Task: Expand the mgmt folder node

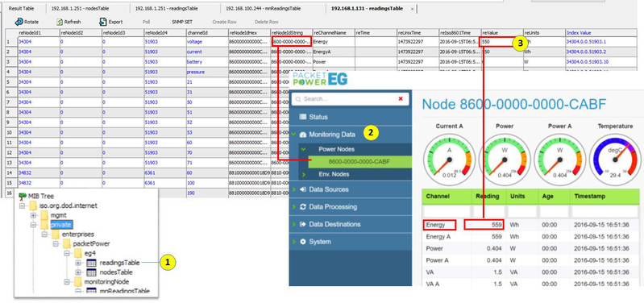Action: (33, 215)
